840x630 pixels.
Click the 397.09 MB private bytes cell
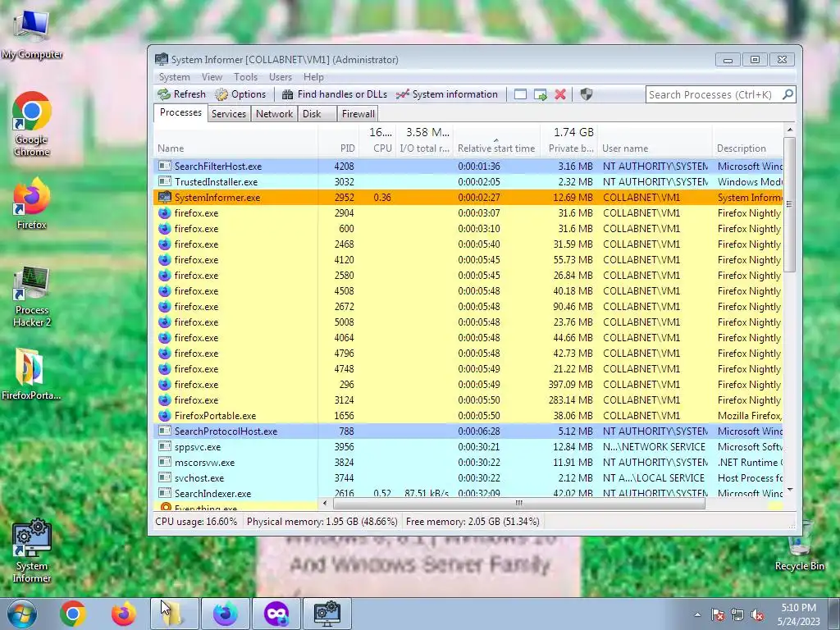click(x=570, y=384)
